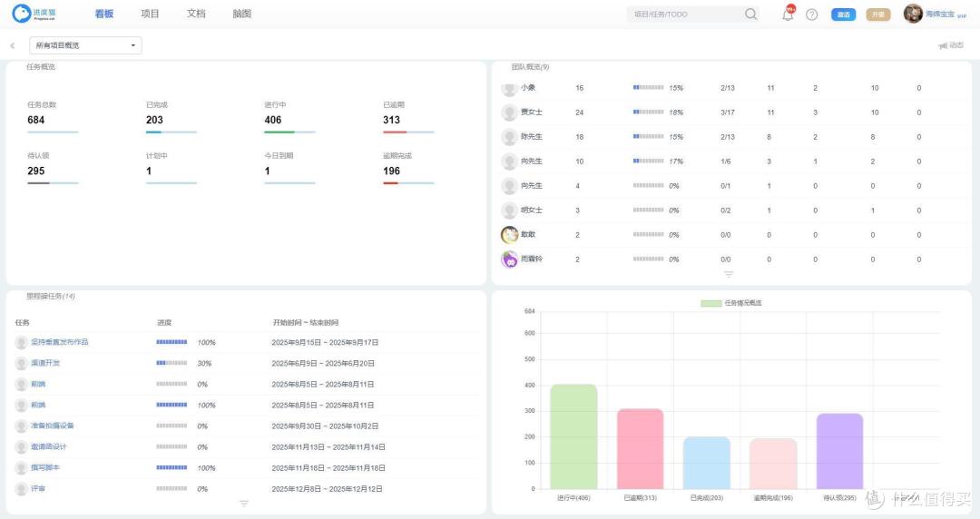Open milestone task 渠道开发

(x=45, y=363)
